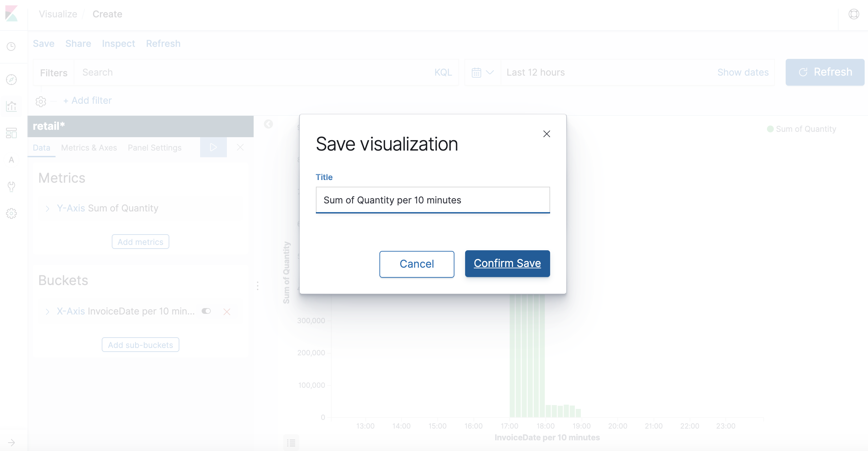Toggle the X-Axis InvoiceDate bucket switch
The image size is (868, 451).
[206, 311]
